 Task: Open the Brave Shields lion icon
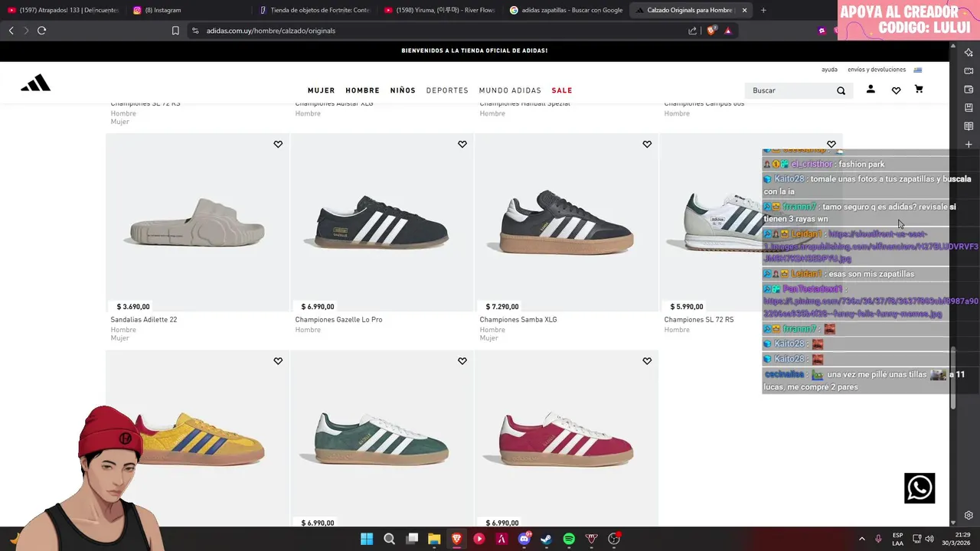pyautogui.click(x=711, y=31)
